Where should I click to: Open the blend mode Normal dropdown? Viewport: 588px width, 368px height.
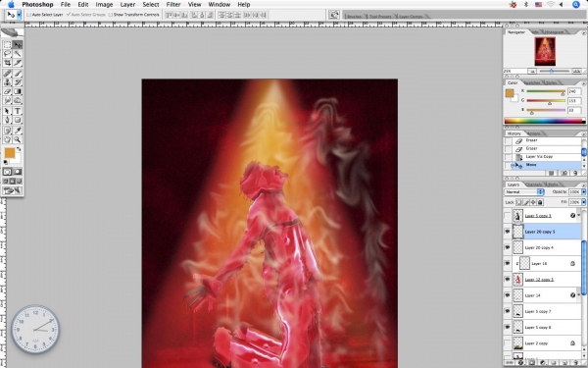pos(524,192)
